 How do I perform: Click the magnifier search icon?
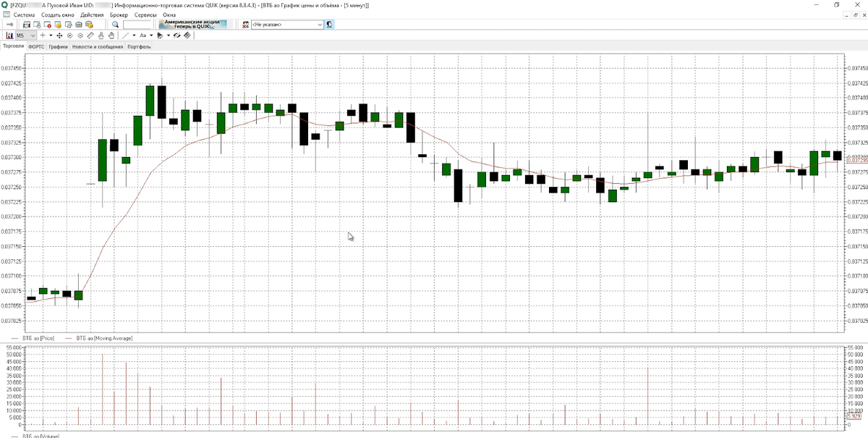(x=115, y=24)
